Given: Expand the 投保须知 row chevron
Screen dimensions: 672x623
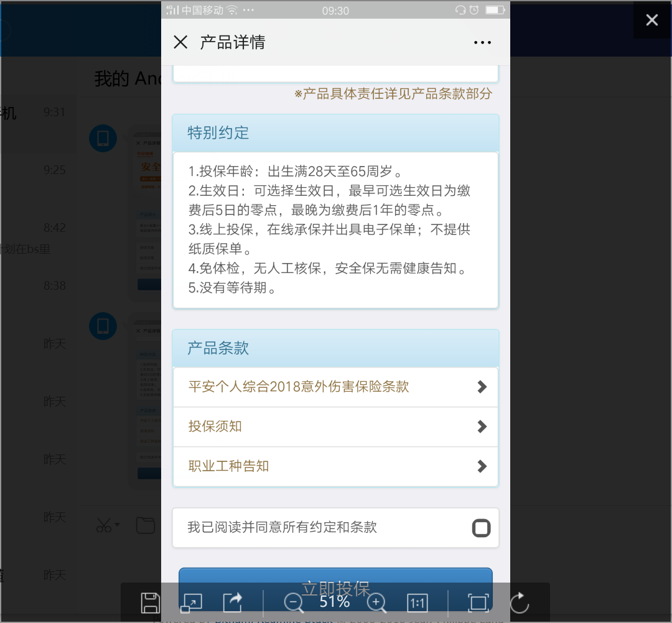Looking at the screenshot, I should point(482,427).
